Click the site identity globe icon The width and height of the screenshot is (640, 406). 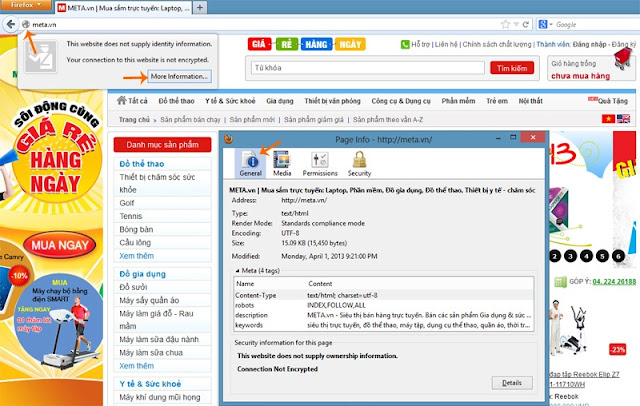(26, 24)
